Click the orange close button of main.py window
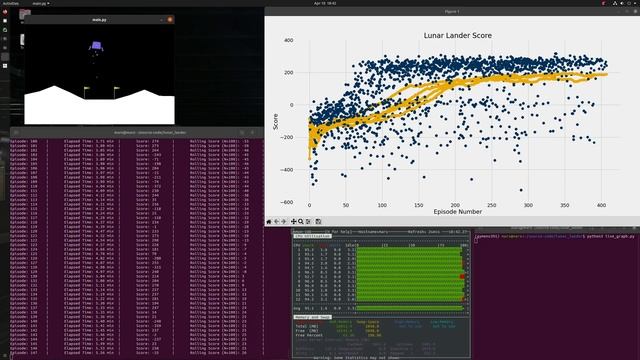Image resolution: width=640 pixels, height=360 pixels. [170, 19]
